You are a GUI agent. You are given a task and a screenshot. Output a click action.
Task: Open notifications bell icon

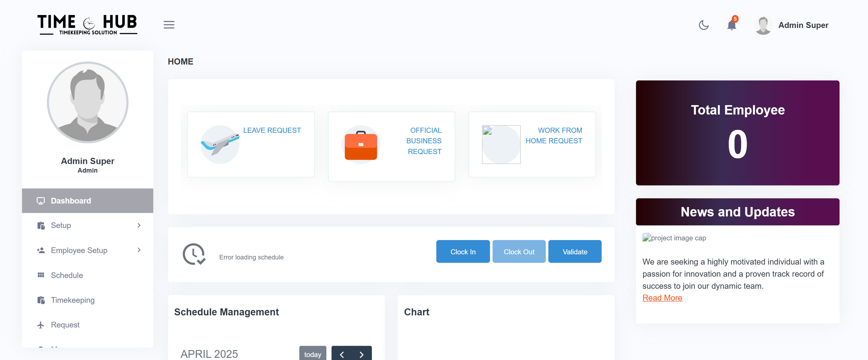click(731, 25)
